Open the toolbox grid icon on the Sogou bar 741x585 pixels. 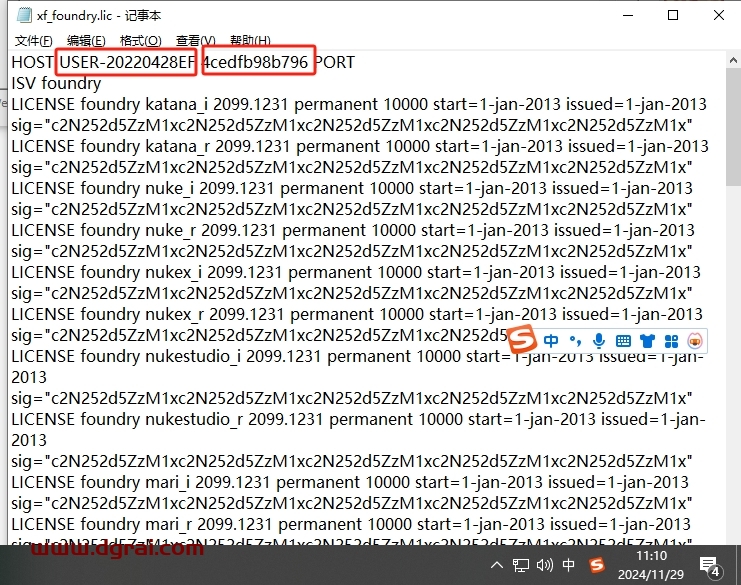(x=672, y=341)
